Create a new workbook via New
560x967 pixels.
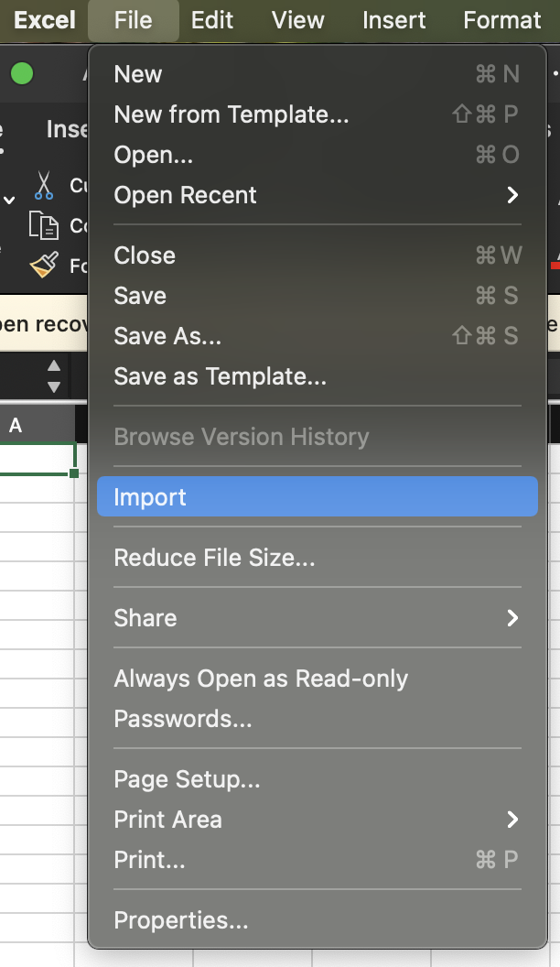[x=137, y=74]
